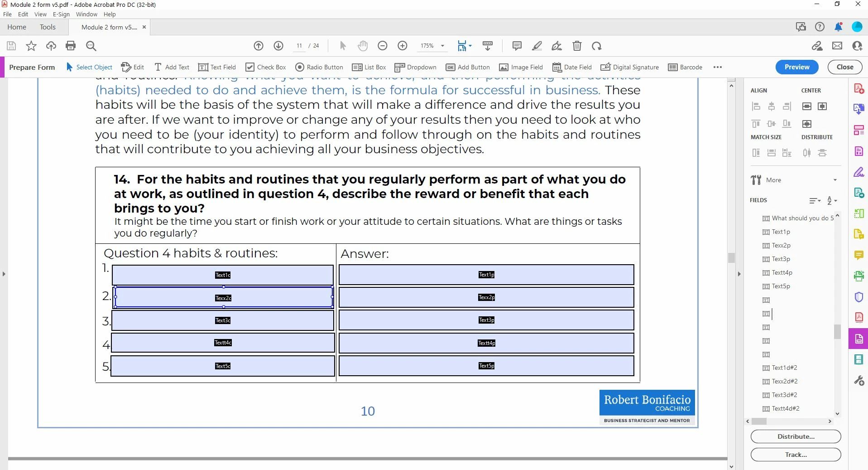This screenshot has width=868, height=470.
Task: Click the Send by email envelope icon
Action: [x=837, y=46]
